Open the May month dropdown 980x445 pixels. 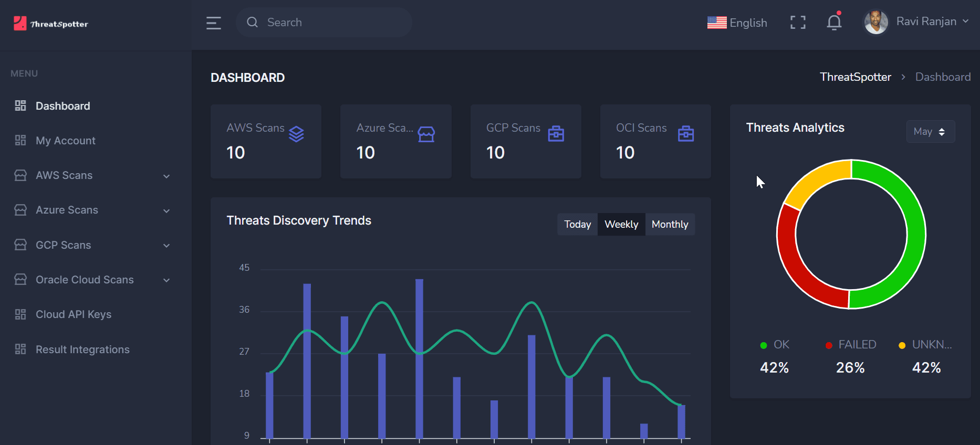(931, 132)
